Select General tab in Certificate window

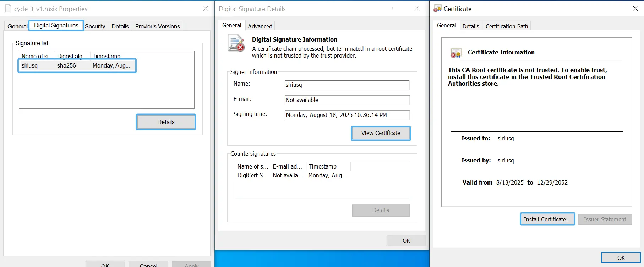[446, 26]
